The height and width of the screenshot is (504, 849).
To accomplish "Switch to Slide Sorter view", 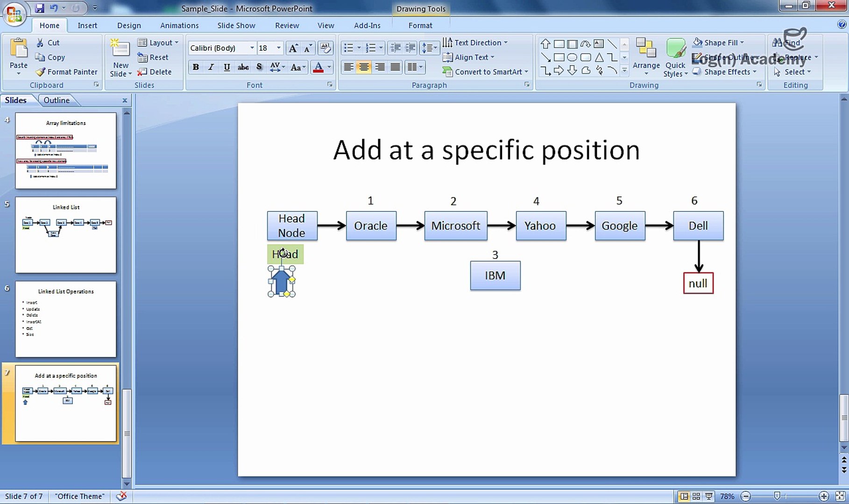I will click(x=696, y=496).
